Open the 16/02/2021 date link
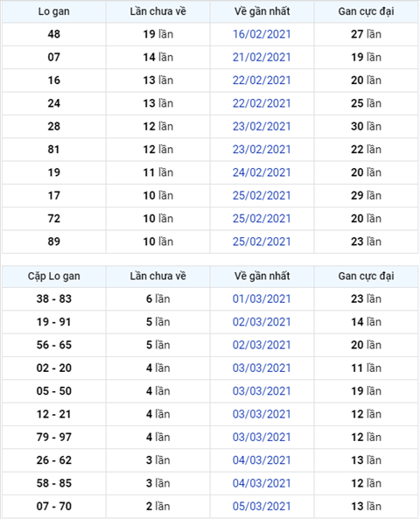 [x=262, y=34]
